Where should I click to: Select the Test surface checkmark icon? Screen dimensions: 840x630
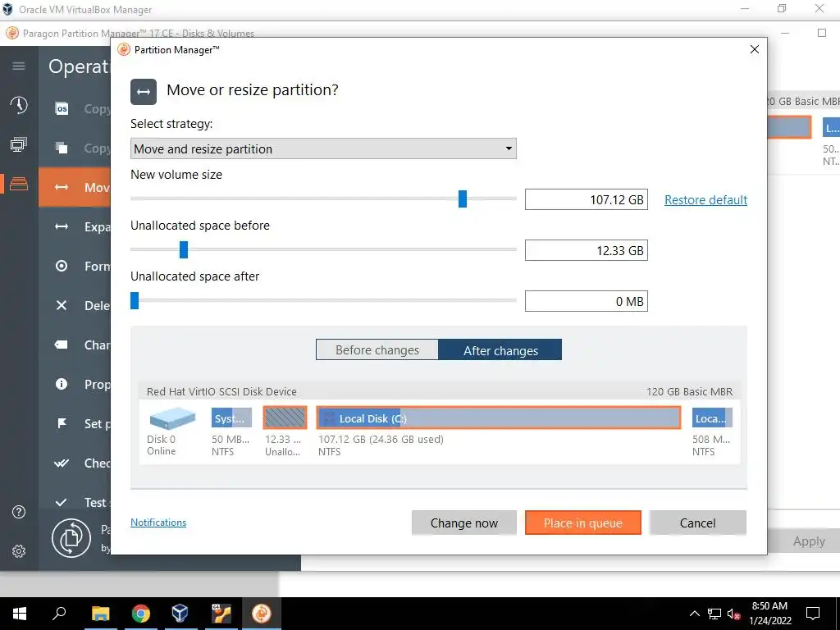[62, 502]
